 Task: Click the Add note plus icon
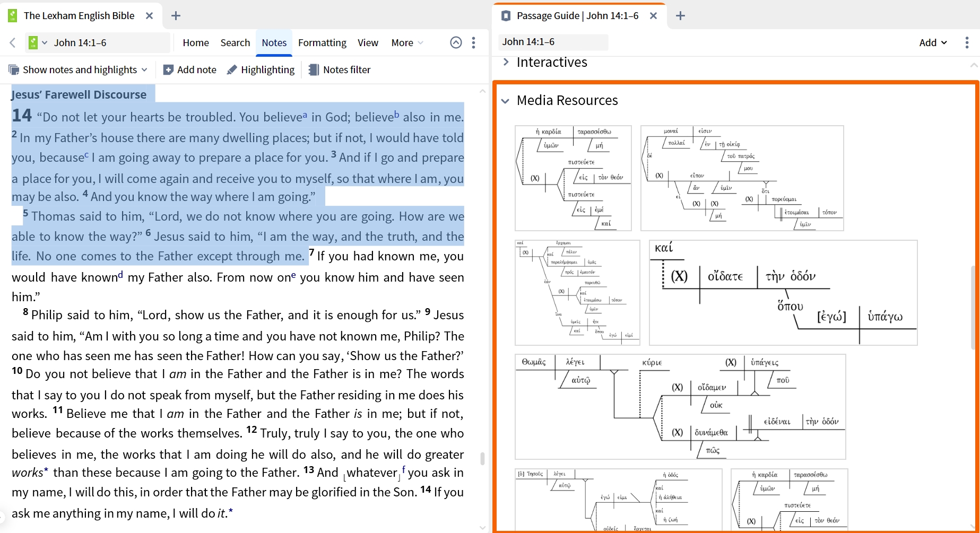point(168,69)
